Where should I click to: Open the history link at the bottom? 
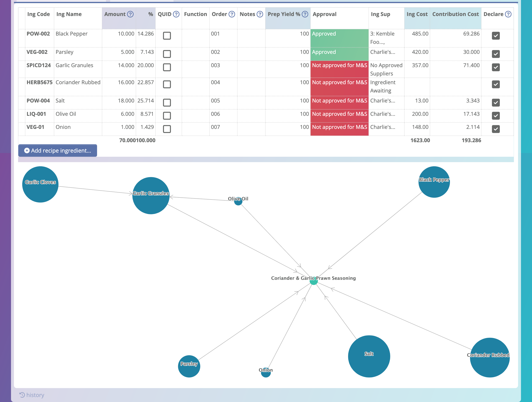[x=35, y=395]
